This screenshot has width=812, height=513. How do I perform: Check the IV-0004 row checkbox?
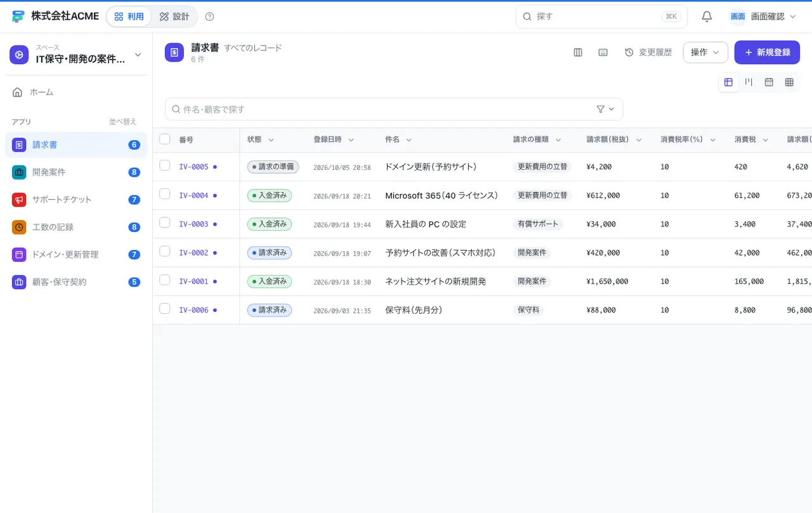point(165,194)
